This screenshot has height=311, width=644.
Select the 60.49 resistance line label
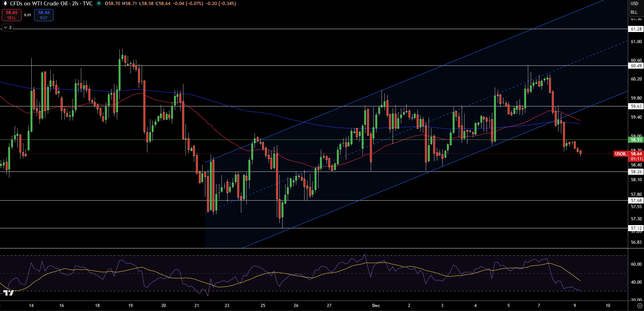[636, 66]
